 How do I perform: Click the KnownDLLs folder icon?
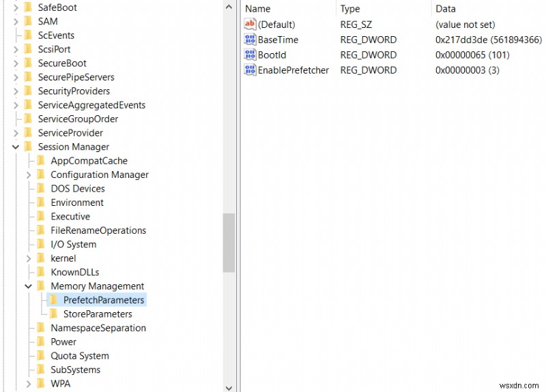(x=41, y=271)
